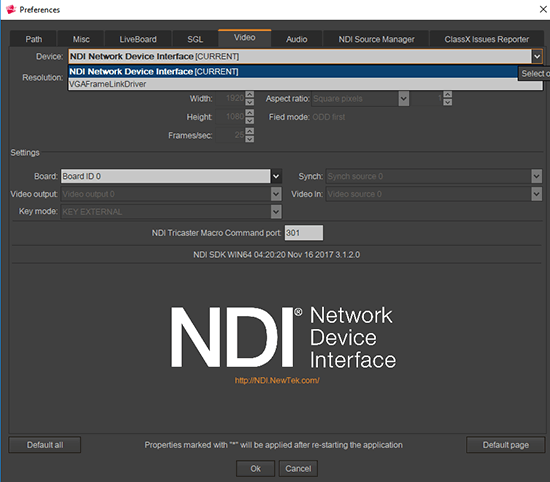Click the Preferences app icon
This screenshot has width=550, height=482.
(11, 9)
